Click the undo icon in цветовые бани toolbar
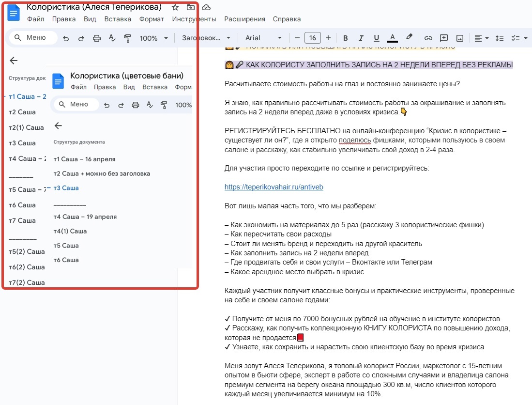This screenshot has height=405, width=532. tap(106, 105)
